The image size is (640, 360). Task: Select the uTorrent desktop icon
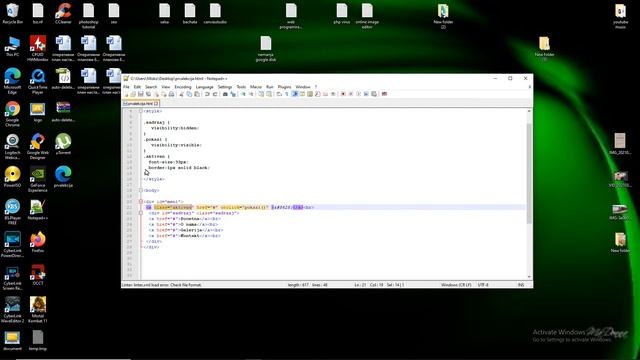(63, 144)
